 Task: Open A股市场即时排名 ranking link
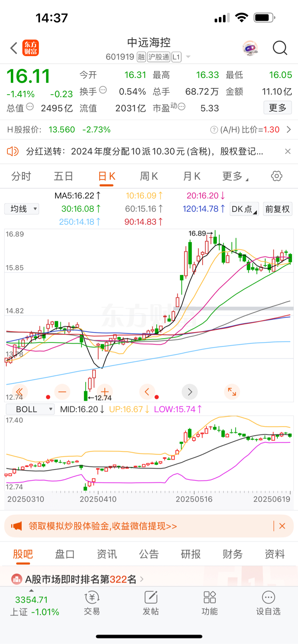(81, 579)
